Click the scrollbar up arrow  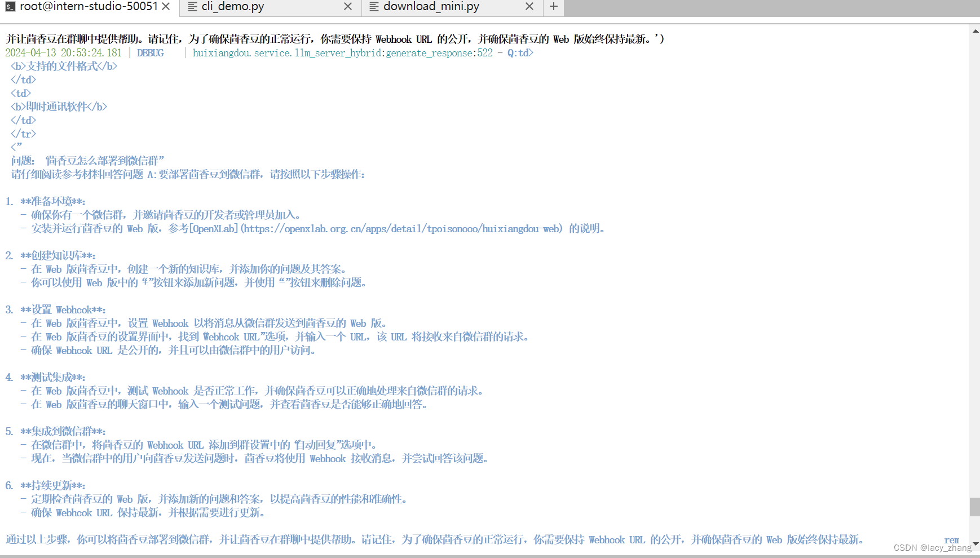coord(975,31)
